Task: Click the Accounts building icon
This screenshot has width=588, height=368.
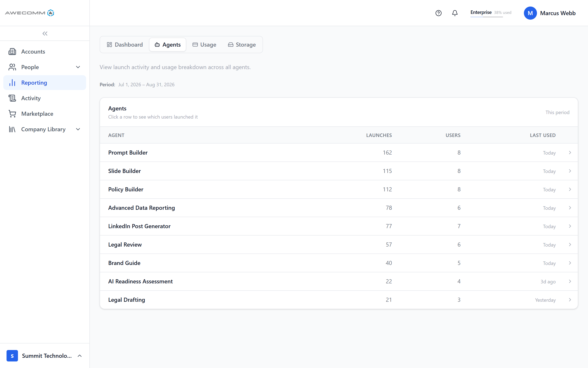Action: tap(12, 52)
